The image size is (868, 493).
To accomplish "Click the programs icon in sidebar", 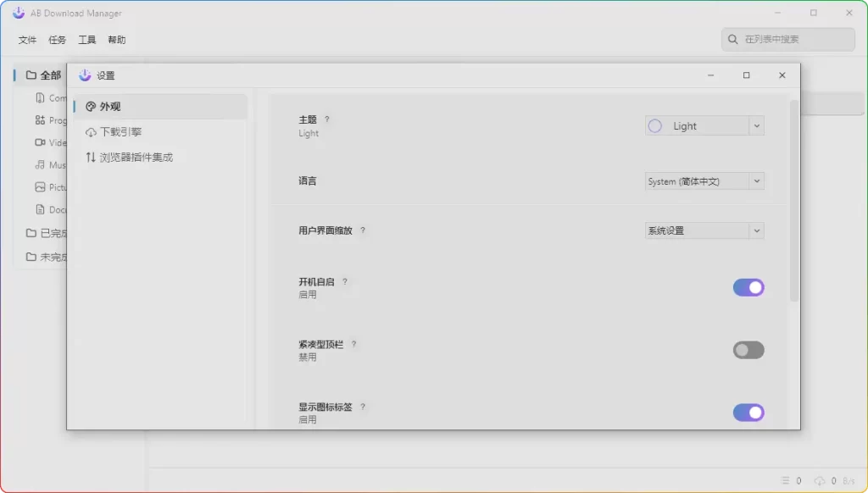I will point(40,119).
